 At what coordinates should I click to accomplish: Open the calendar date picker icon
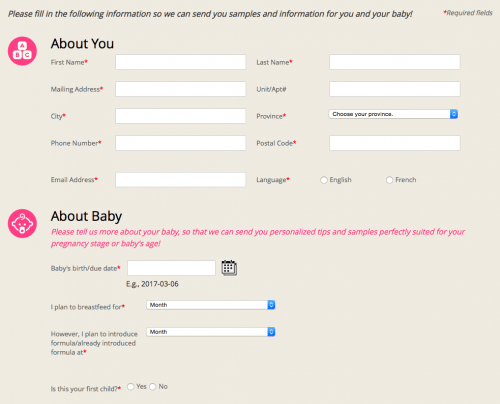click(229, 268)
